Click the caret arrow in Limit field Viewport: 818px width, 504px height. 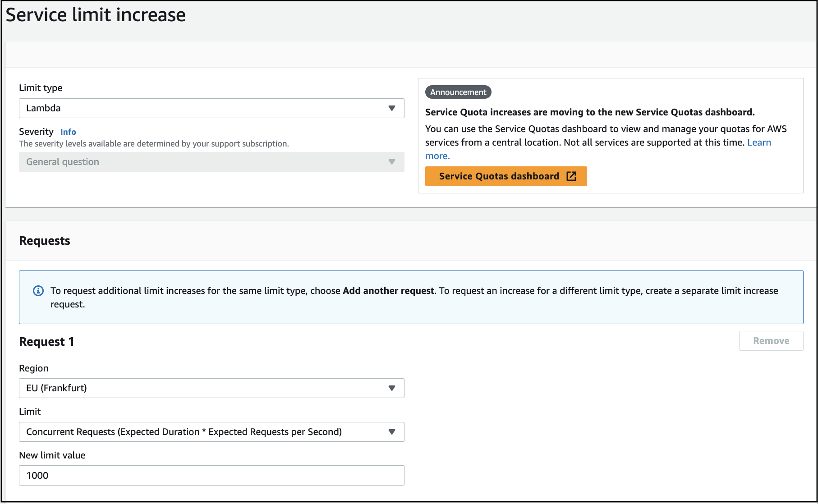pos(391,432)
